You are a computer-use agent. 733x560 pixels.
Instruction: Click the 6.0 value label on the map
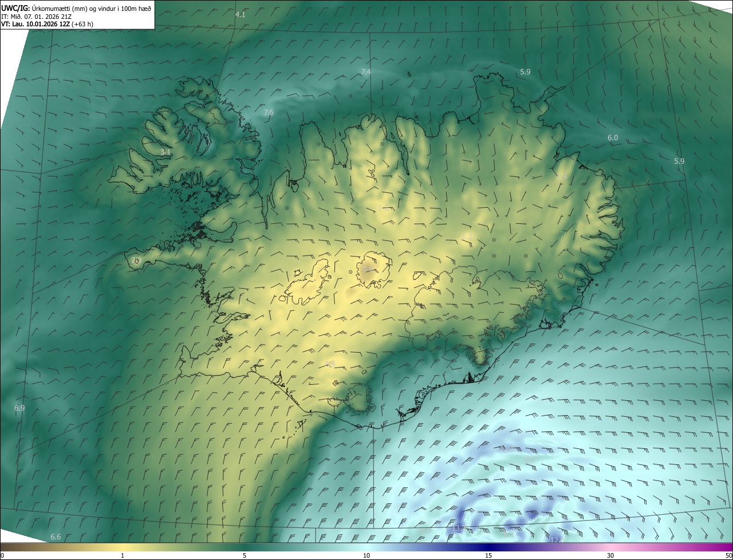point(613,138)
